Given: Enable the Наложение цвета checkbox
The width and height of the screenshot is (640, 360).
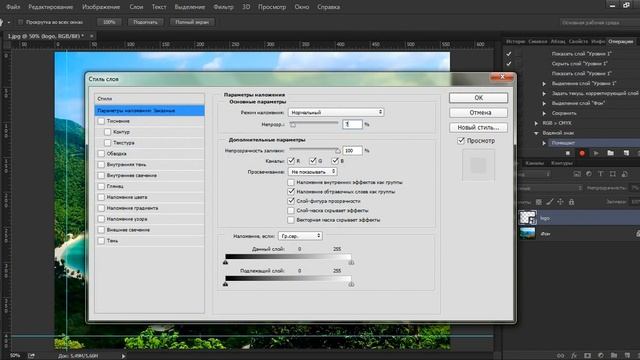Looking at the screenshot, I should (x=101, y=197).
